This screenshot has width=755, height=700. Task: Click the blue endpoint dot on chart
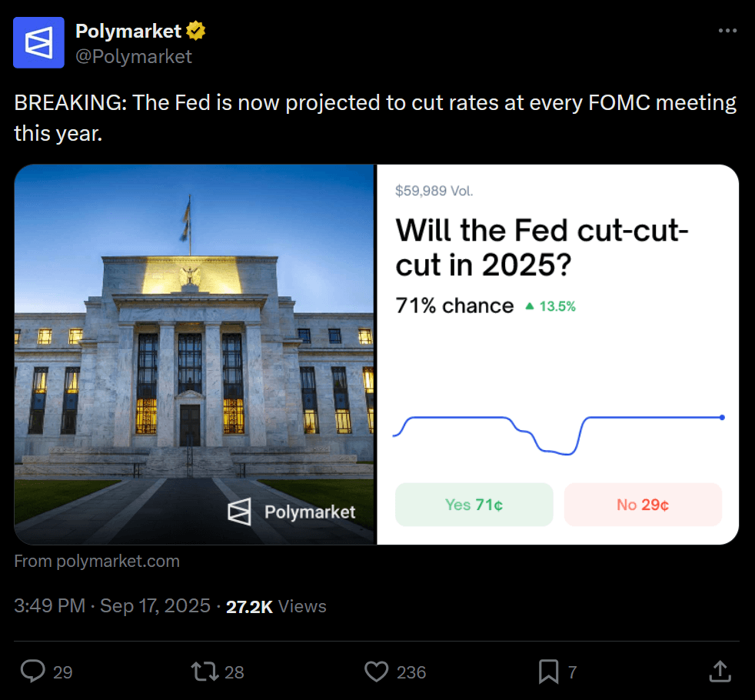pos(722,418)
